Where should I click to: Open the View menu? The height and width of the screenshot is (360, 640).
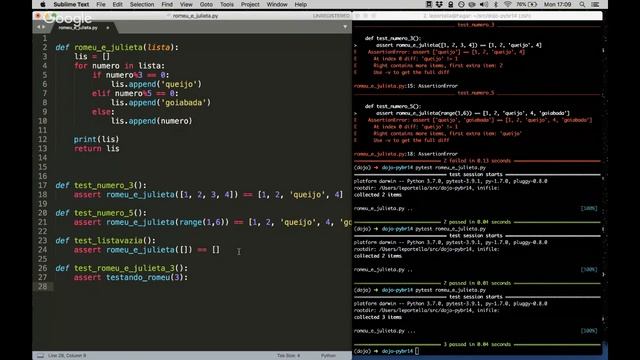tap(186, 4)
